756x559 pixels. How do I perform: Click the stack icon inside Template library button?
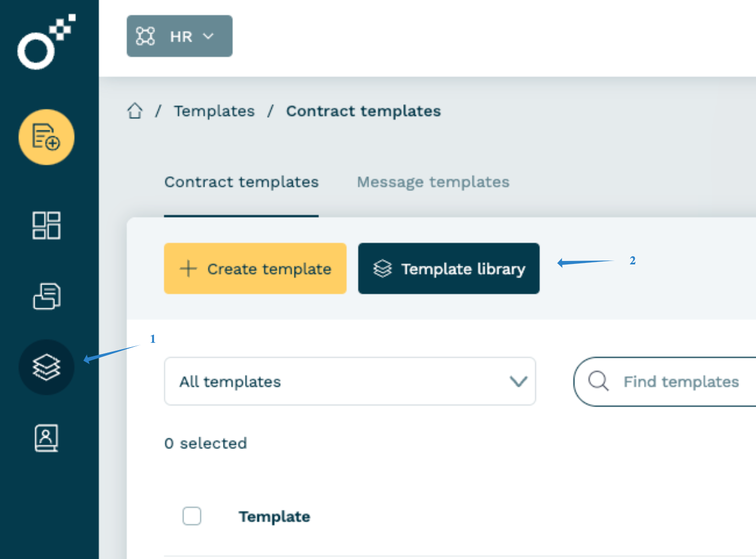(x=383, y=268)
